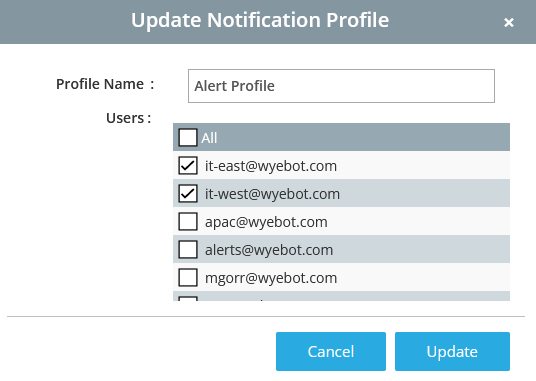Click the Users field label
Viewport: 536px width, 381px height.
coord(129,118)
